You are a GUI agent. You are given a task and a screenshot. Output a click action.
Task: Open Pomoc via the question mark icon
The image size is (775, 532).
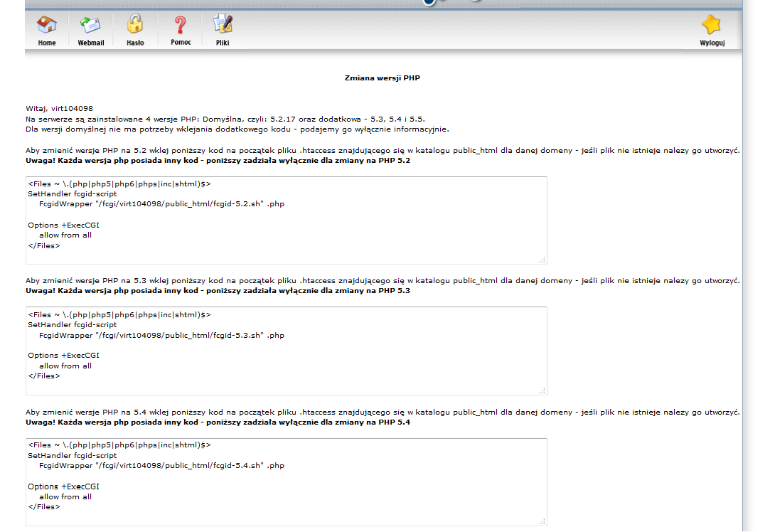click(x=181, y=25)
